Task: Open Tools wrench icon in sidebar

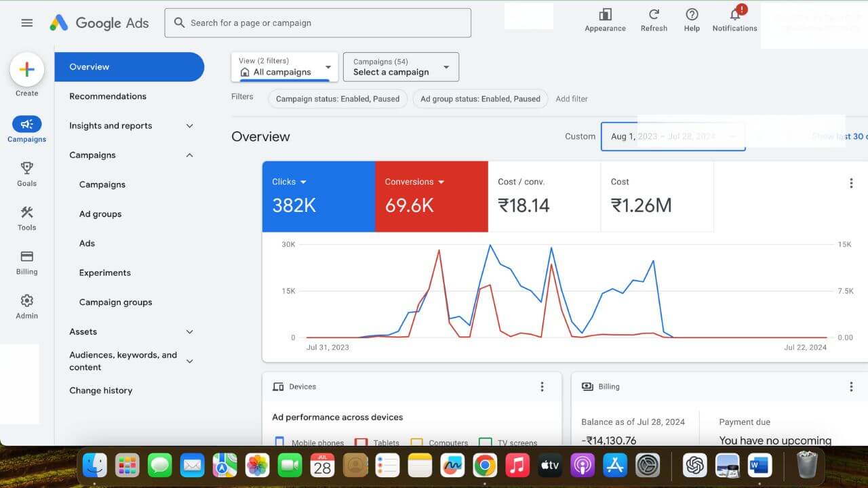Action: coord(27,212)
